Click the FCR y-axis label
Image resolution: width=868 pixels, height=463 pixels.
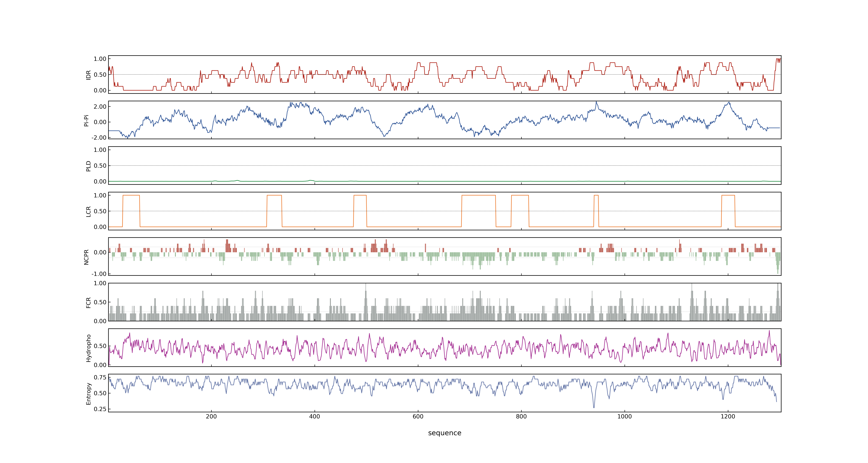point(88,302)
